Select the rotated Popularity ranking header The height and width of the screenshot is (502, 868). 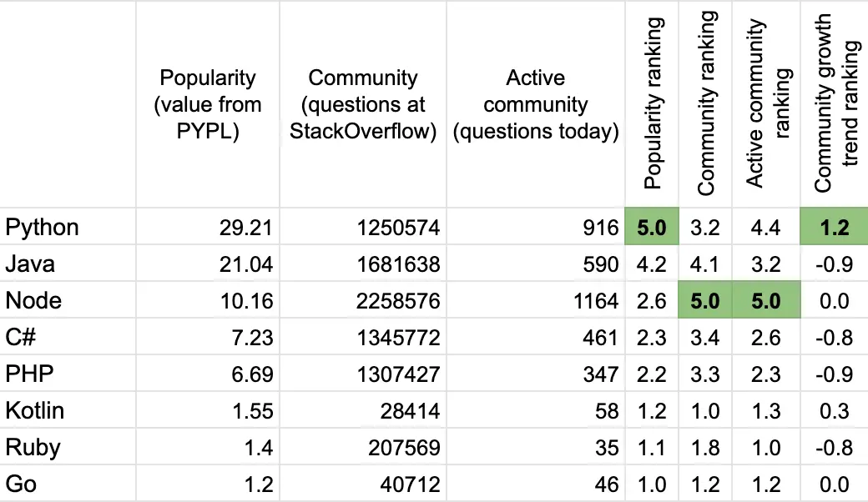652,104
